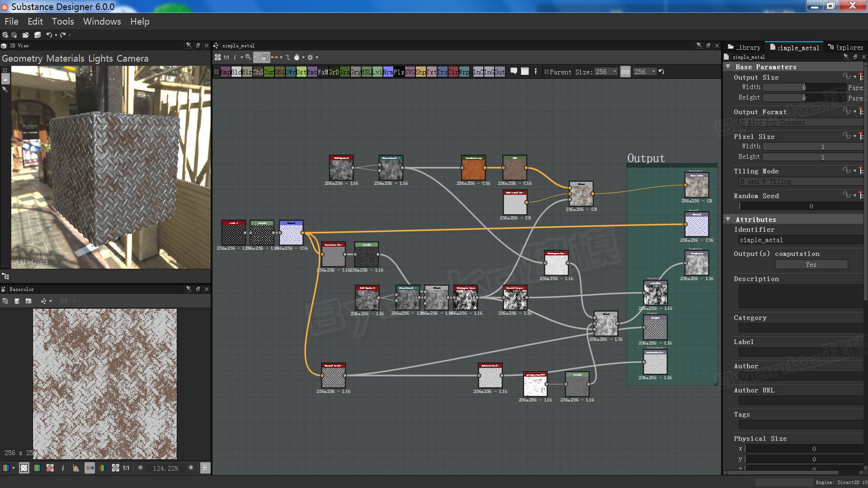Click the Random Seed slider
The image size is (868, 488).
tap(800, 206)
